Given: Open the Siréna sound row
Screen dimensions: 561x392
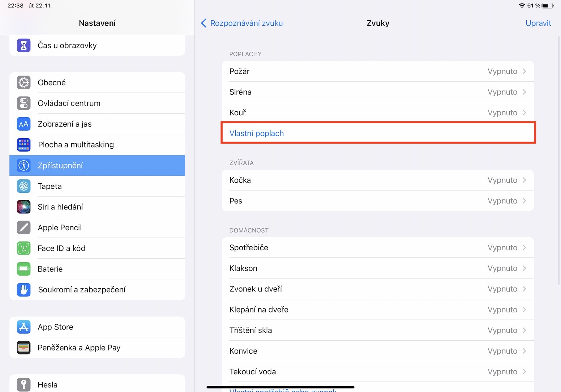Looking at the screenshot, I should click(377, 92).
